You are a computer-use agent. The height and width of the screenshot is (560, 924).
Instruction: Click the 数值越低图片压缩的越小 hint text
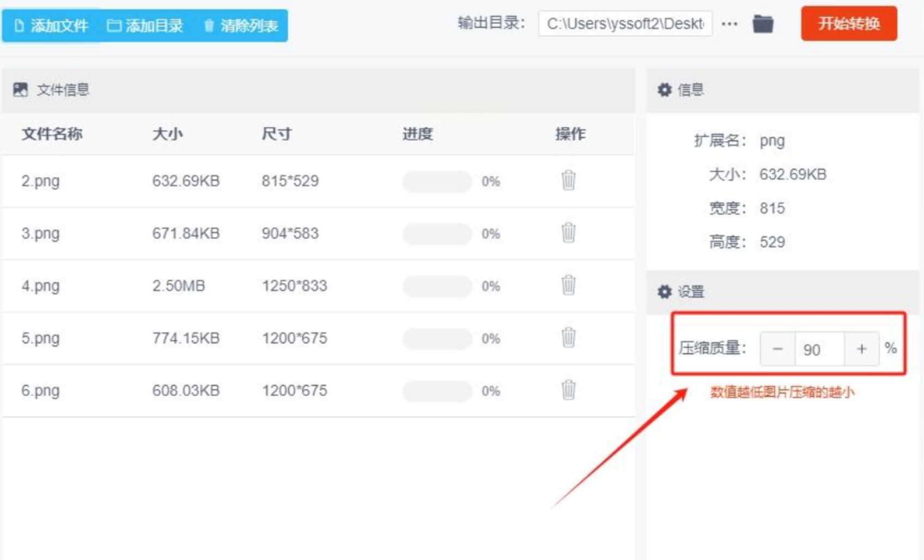click(x=782, y=392)
